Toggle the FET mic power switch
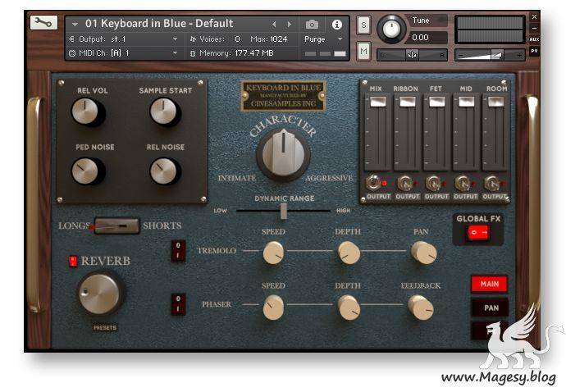The image size is (566, 392). click(x=433, y=184)
